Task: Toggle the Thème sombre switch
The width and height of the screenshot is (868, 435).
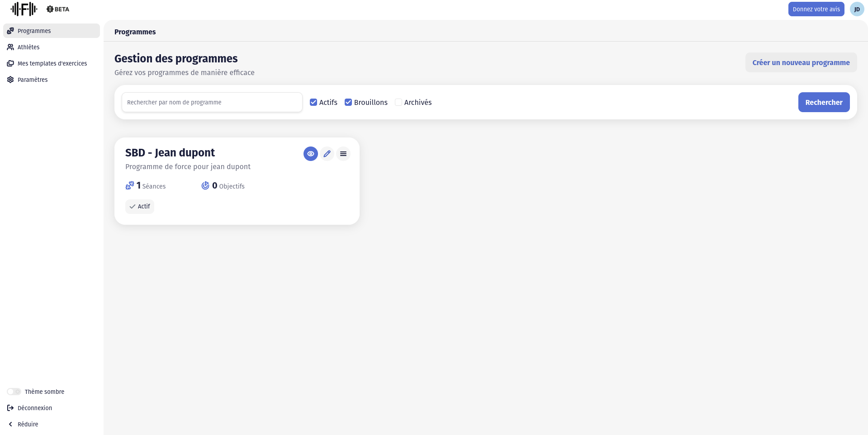Action: point(14,392)
